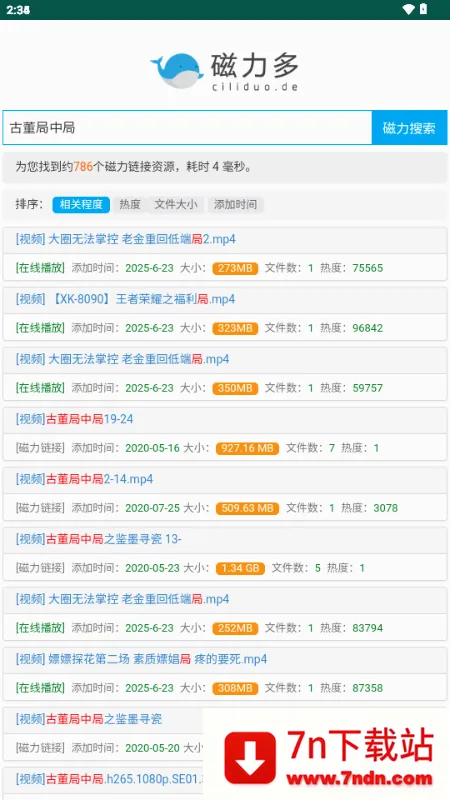Tap the battery status bar icon
The height and width of the screenshot is (800, 450).
[x=423, y=9]
